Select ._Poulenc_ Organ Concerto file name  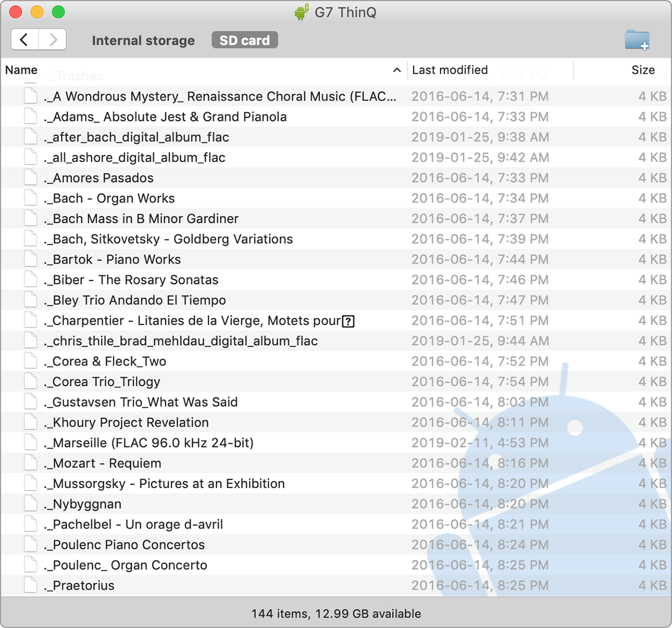[125, 565]
